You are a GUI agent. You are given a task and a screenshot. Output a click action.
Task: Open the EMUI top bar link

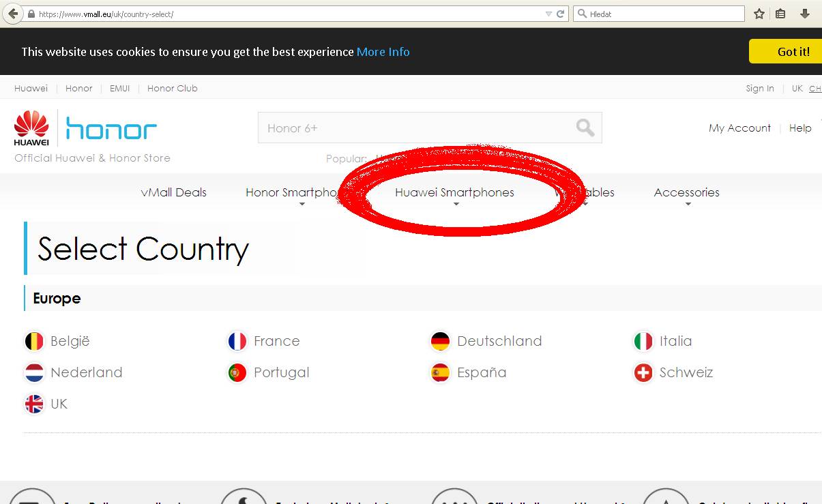pos(120,88)
